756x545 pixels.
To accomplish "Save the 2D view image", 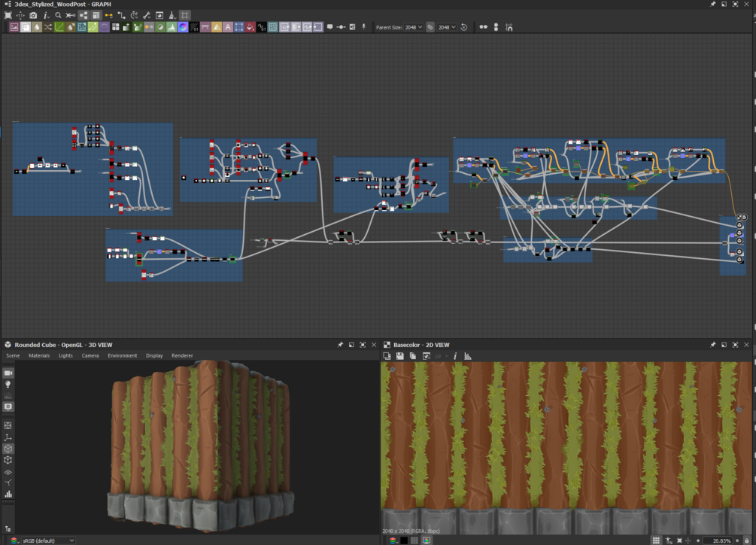I will [x=399, y=356].
